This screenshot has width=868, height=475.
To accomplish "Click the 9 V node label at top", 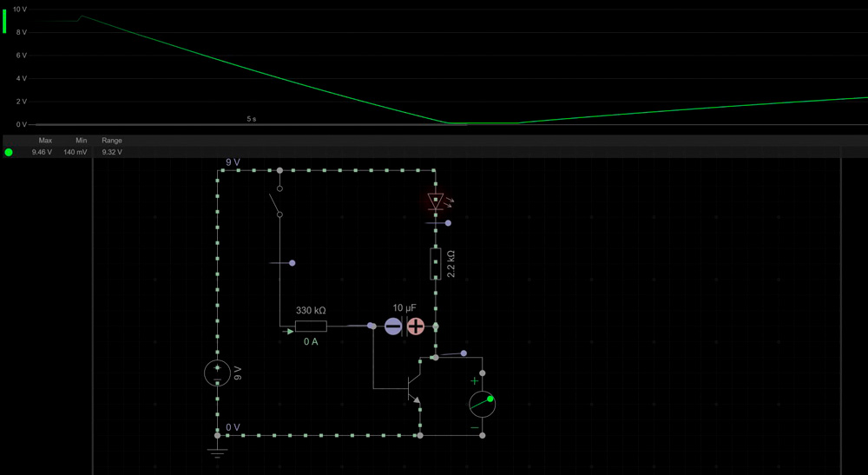I will click(233, 162).
